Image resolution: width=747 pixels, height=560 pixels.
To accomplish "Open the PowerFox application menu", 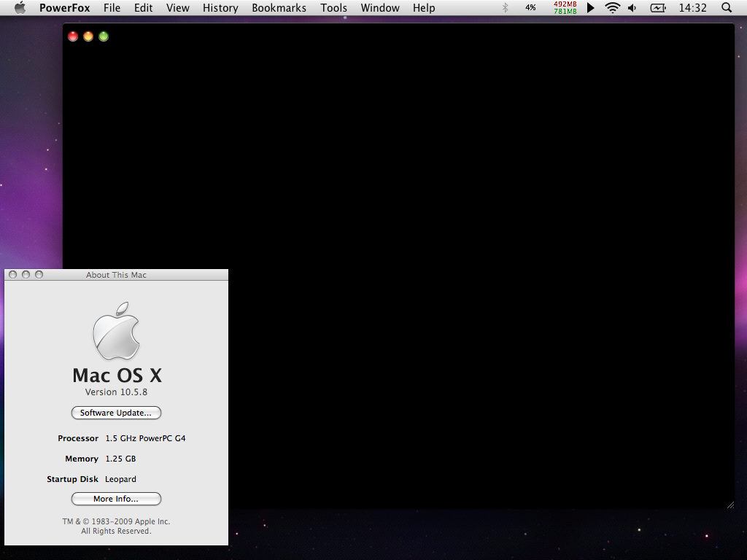I will pos(64,8).
